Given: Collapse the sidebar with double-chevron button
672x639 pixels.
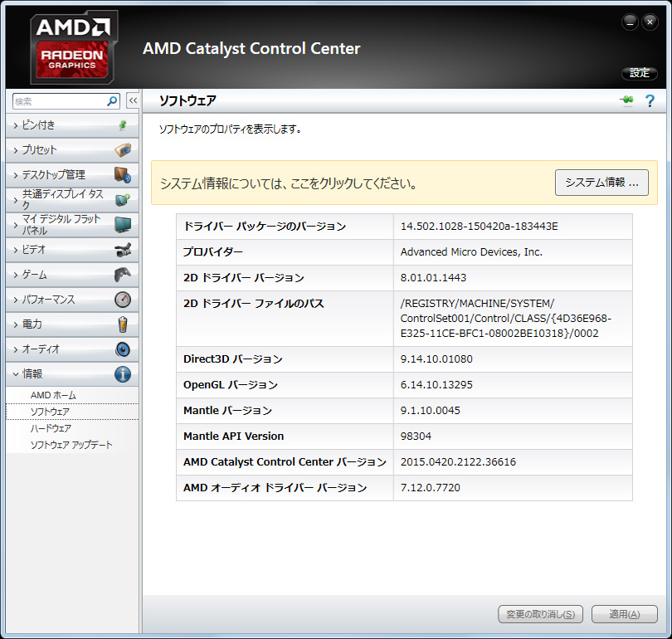Looking at the screenshot, I should 133,101.
